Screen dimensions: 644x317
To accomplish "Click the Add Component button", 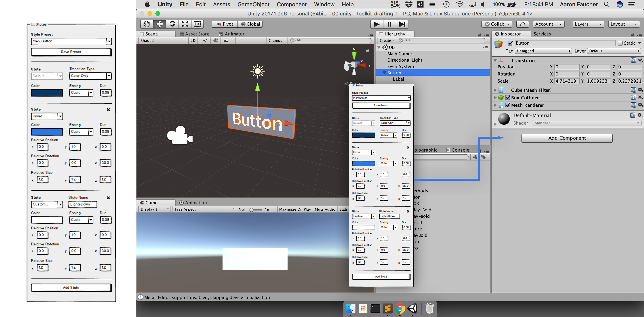I will point(567,138).
